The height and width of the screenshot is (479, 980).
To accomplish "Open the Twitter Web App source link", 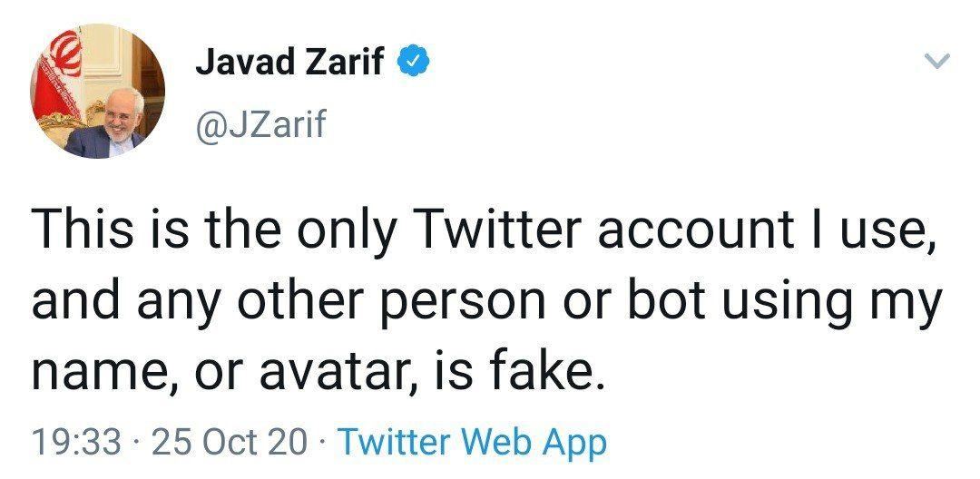I will click(x=471, y=443).
